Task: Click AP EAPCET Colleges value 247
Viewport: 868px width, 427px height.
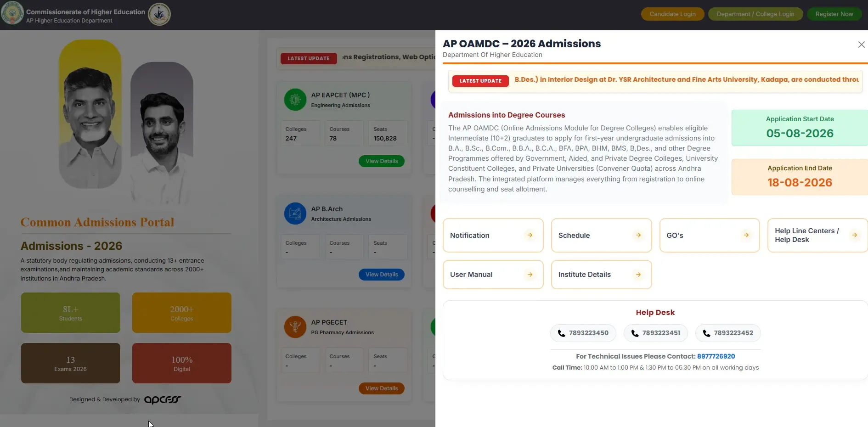Action: pos(291,138)
